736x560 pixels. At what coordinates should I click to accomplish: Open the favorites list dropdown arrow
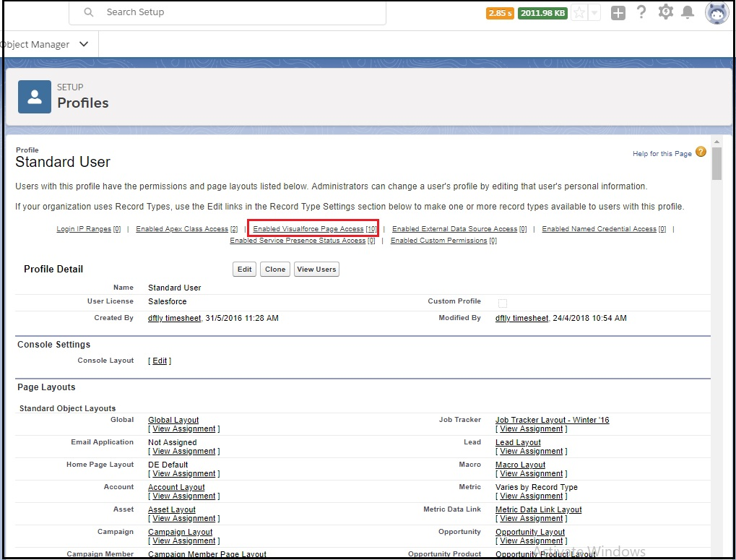tap(594, 13)
